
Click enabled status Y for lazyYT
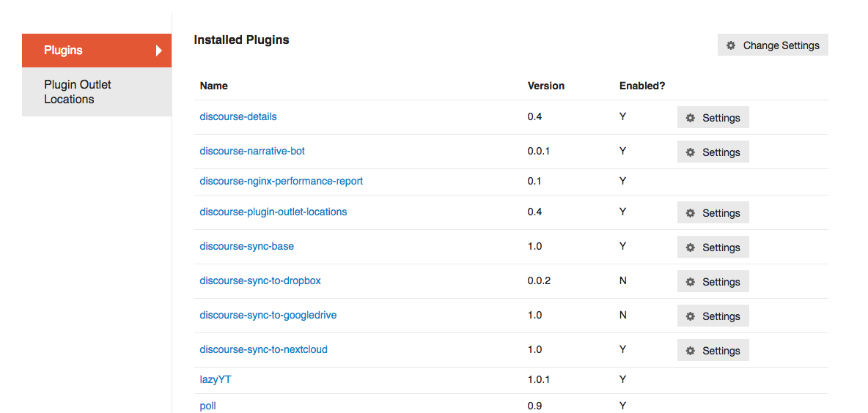(622, 380)
